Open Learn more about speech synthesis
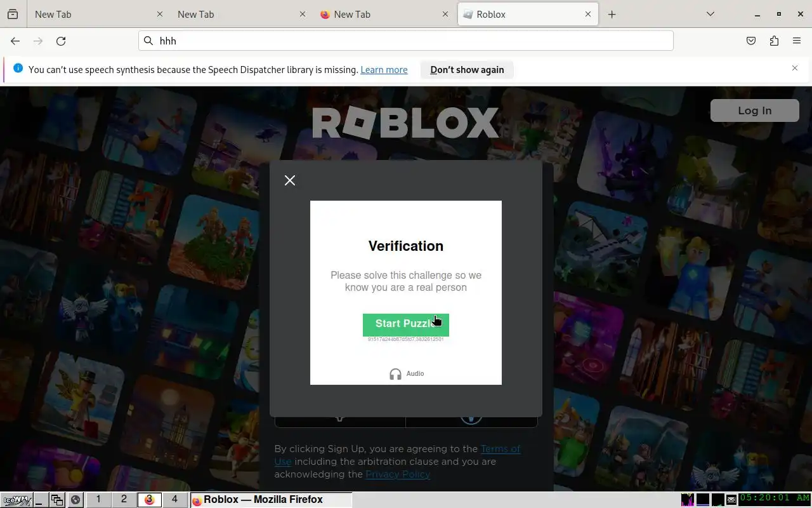 click(384, 70)
